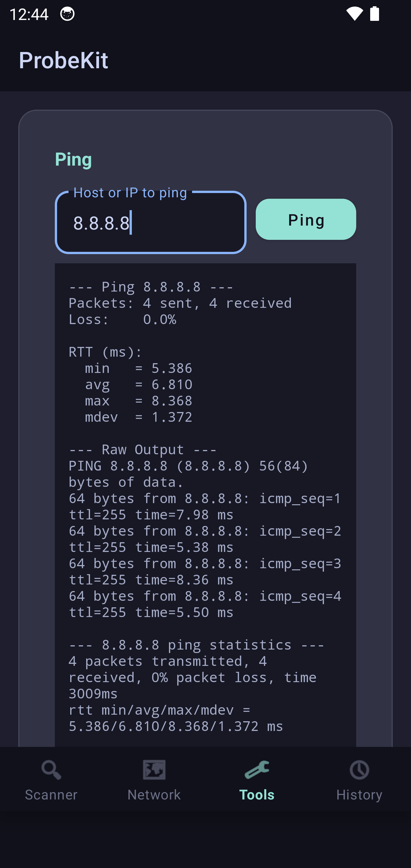Tap the 12:44 clock in status bar
The width and height of the screenshot is (411, 868).
pos(29,14)
